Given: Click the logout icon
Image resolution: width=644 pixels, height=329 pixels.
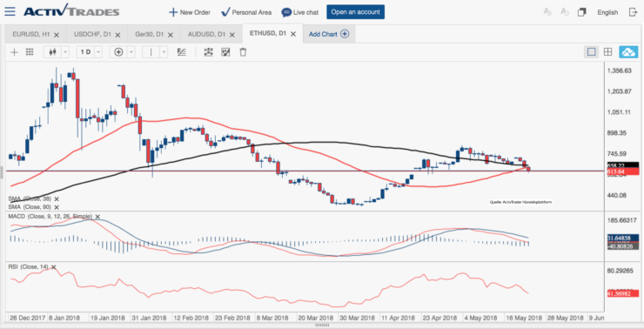Looking at the screenshot, I should click(633, 12).
